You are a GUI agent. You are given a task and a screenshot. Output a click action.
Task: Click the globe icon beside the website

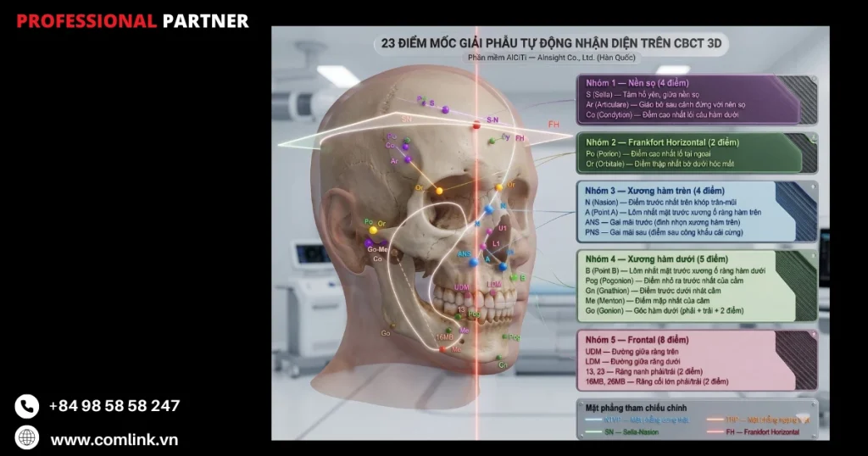(27, 437)
